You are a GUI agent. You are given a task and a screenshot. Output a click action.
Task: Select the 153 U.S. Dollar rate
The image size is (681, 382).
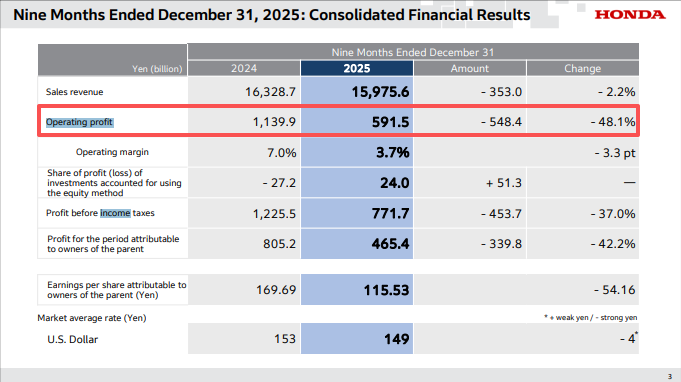pos(285,339)
